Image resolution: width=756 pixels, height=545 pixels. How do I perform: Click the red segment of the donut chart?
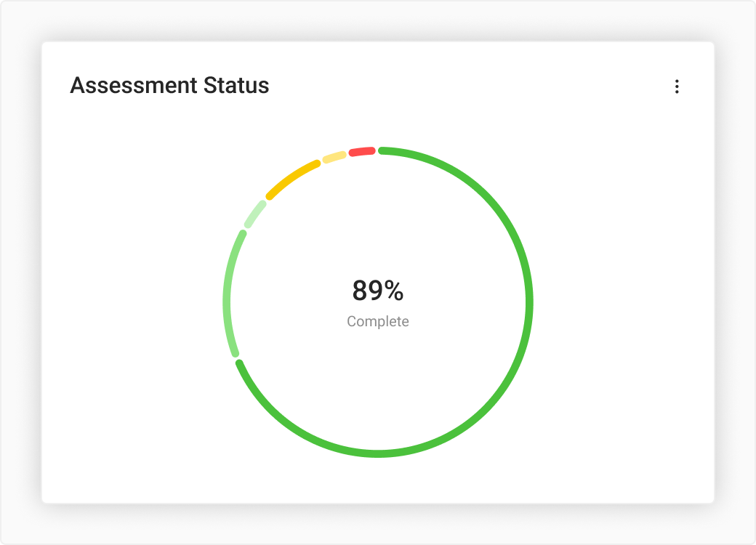(362, 152)
